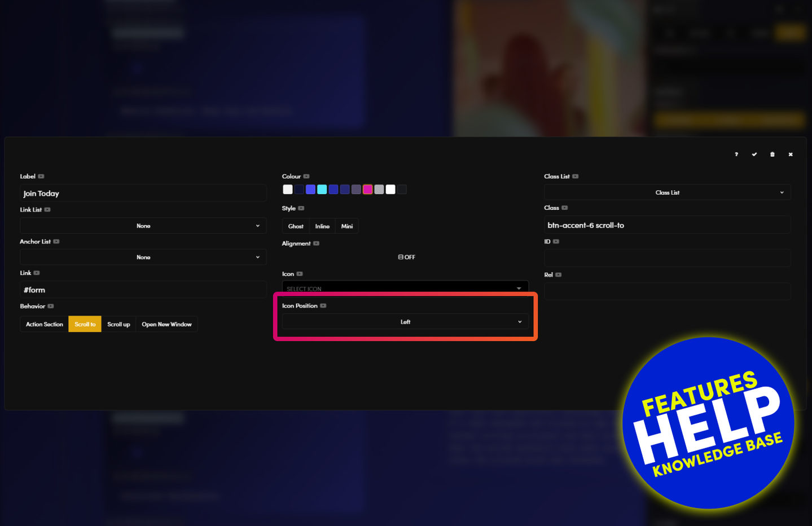Enable the Ghost style option

pyautogui.click(x=296, y=226)
